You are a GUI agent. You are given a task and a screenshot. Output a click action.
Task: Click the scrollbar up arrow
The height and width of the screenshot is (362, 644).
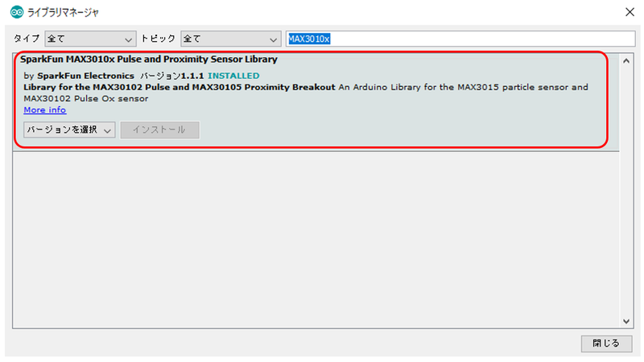(626, 61)
